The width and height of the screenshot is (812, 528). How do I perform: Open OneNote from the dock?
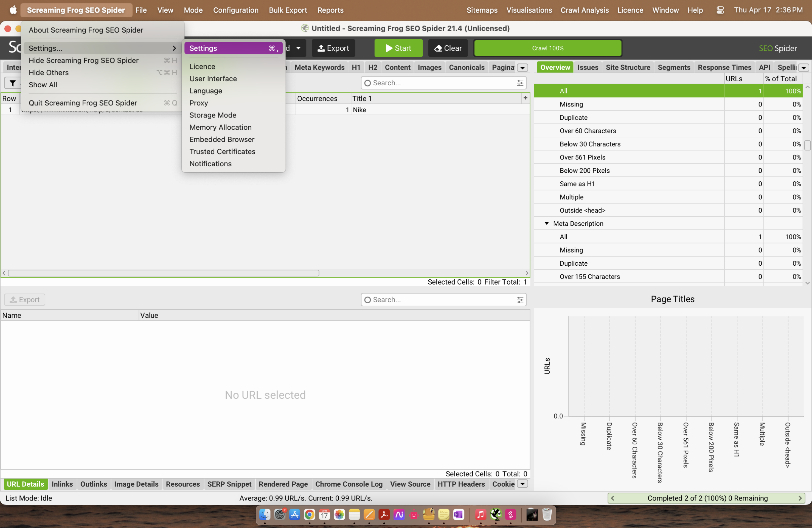tap(459, 514)
